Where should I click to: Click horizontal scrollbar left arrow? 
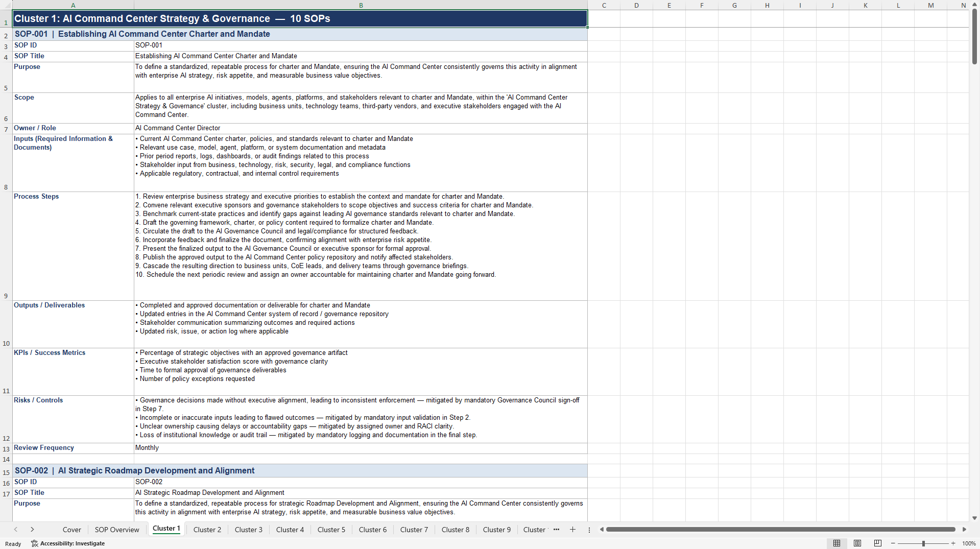point(602,530)
